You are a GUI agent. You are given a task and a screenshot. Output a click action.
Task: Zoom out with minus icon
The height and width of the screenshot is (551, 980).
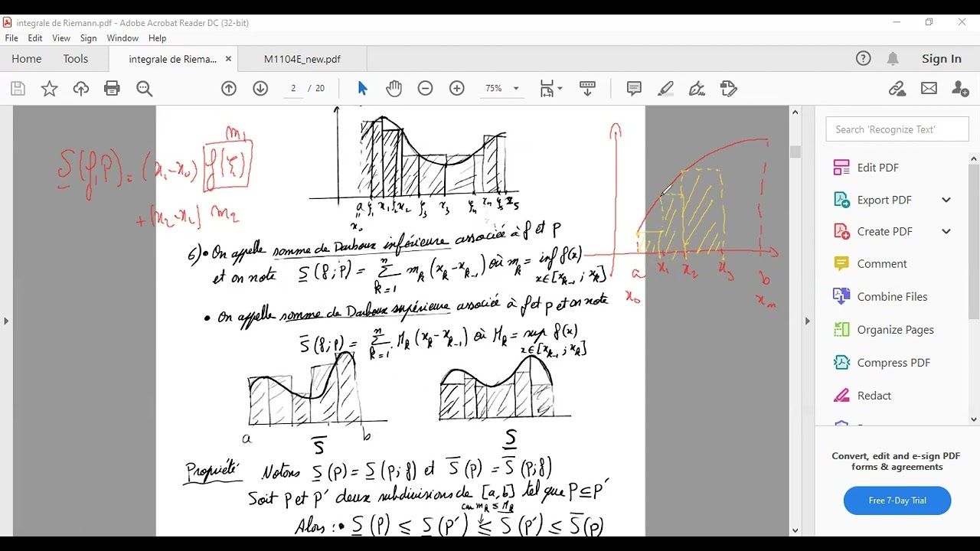426,89
